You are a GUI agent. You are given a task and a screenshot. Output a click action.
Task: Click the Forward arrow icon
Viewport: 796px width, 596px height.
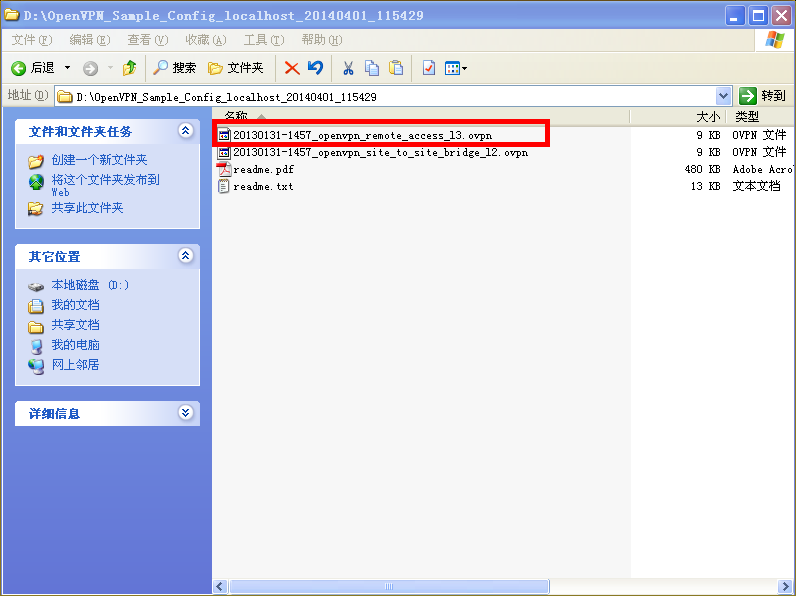tap(90, 68)
